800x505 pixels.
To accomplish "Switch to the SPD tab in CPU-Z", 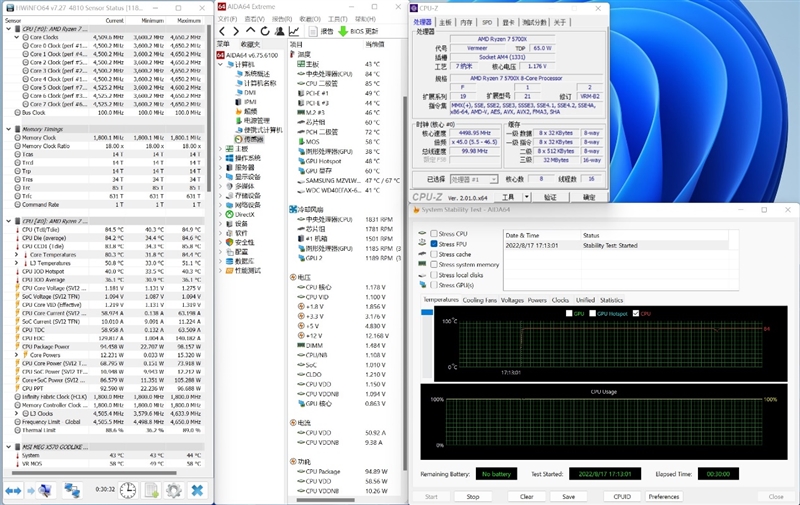I will tap(487, 22).
